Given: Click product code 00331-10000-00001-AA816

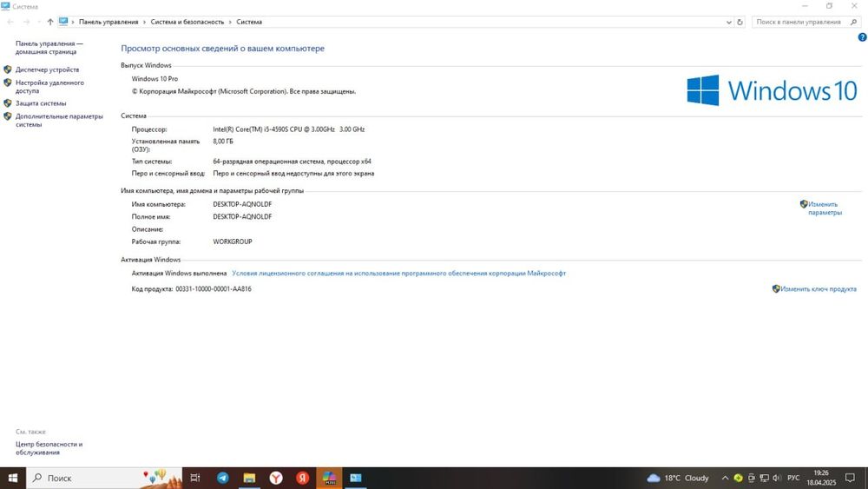Looking at the screenshot, I should (214, 289).
